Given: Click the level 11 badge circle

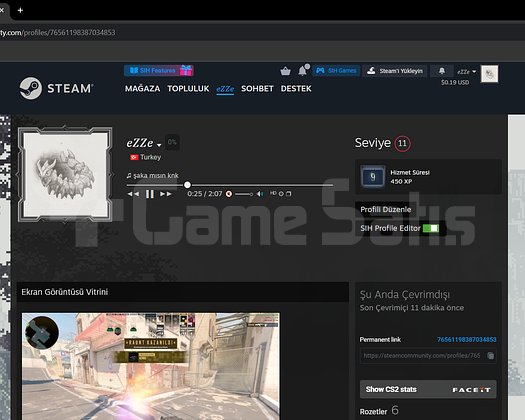Looking at the screenshot, I should tap(402, 144).
